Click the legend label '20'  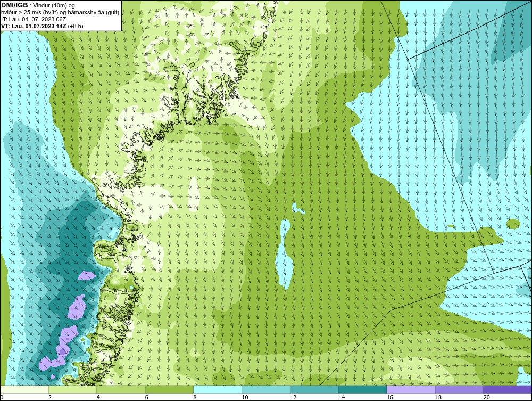[x=487, y=397]
